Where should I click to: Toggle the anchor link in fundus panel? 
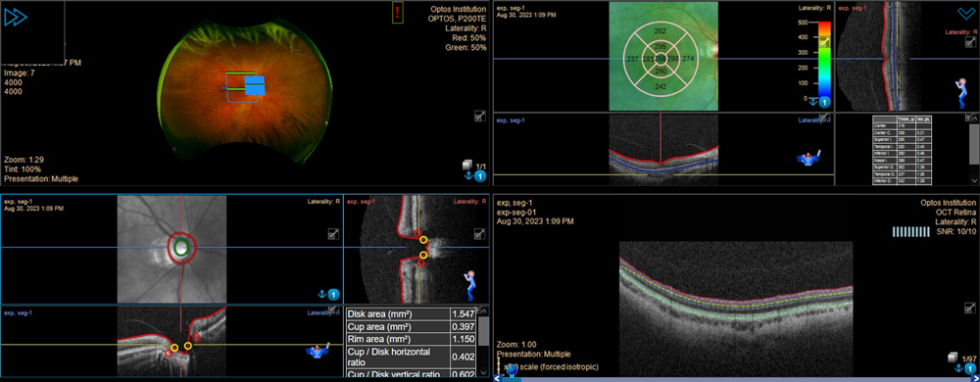coord(466,177)
